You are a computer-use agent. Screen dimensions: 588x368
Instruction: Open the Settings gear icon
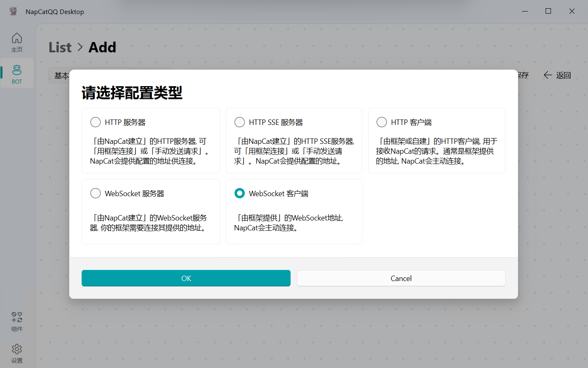tap(17, 349)
